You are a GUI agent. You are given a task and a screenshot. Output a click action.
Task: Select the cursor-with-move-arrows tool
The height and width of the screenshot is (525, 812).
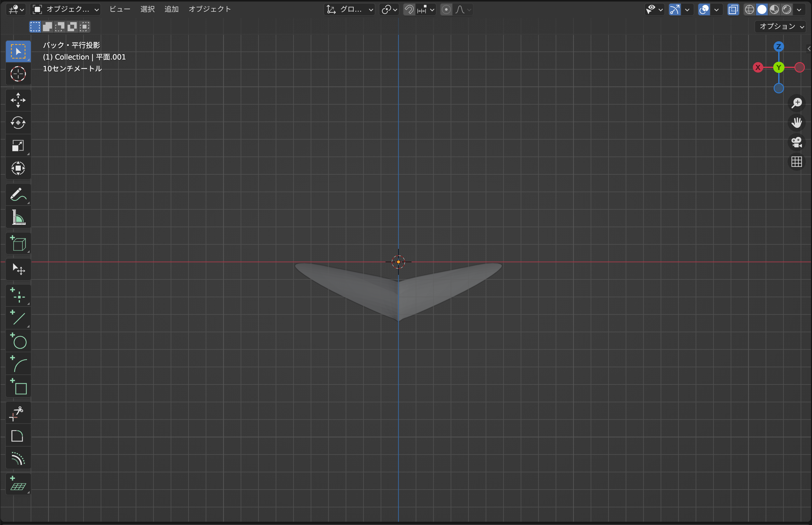click(18, 269)
